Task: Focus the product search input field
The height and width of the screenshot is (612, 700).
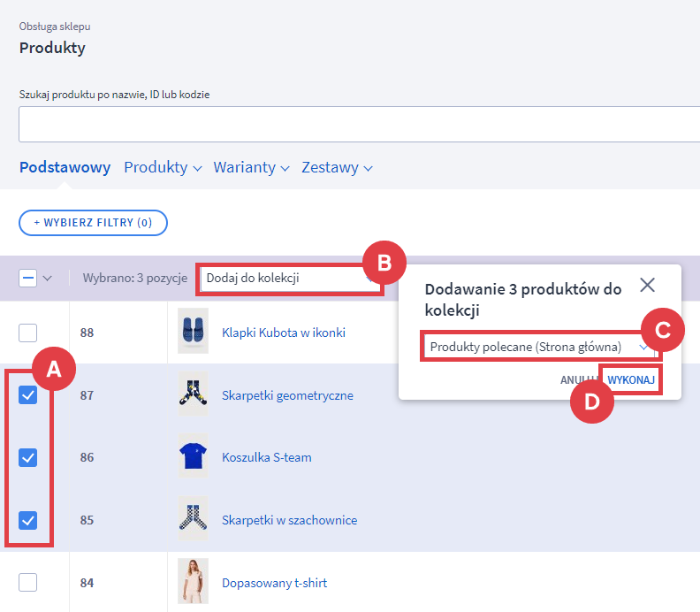Action: pos(354,125)
